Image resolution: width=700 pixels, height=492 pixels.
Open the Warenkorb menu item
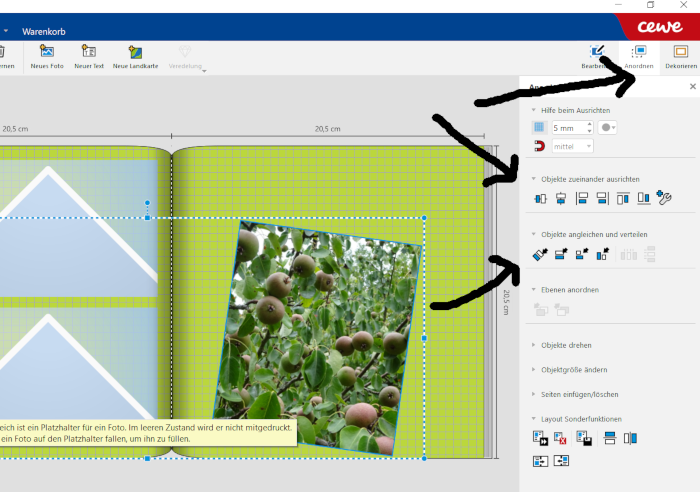[44, 32]
